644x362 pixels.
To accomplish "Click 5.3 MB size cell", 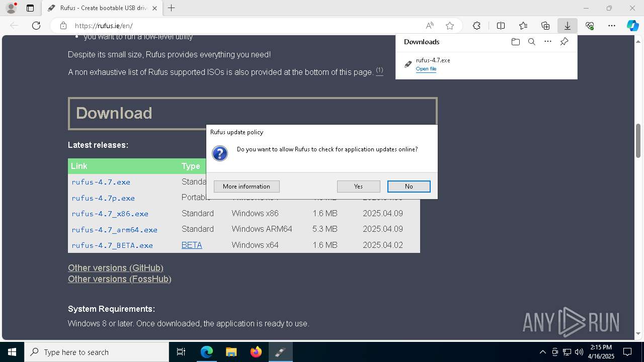I will [x=325, y=229].
